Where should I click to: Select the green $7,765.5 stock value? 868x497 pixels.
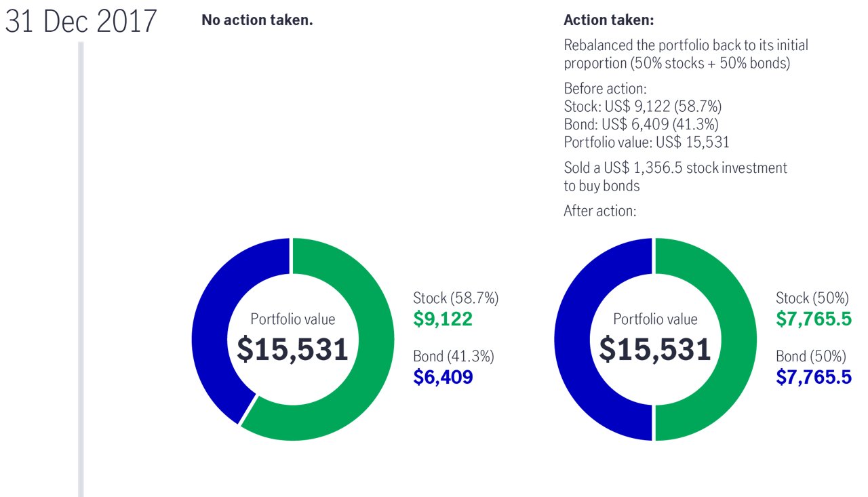click(x=813, y=319)
